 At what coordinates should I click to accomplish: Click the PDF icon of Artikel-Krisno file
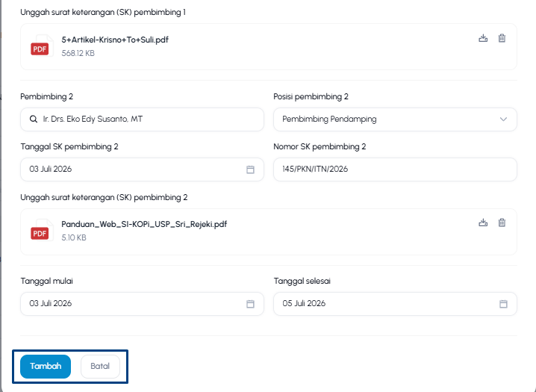[41, 46]
